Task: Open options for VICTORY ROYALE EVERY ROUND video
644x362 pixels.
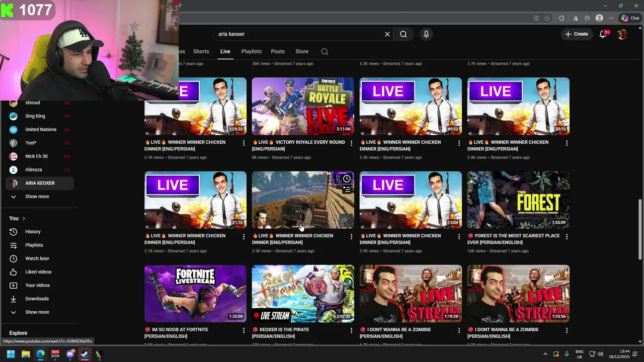Action: coord(351,143)
